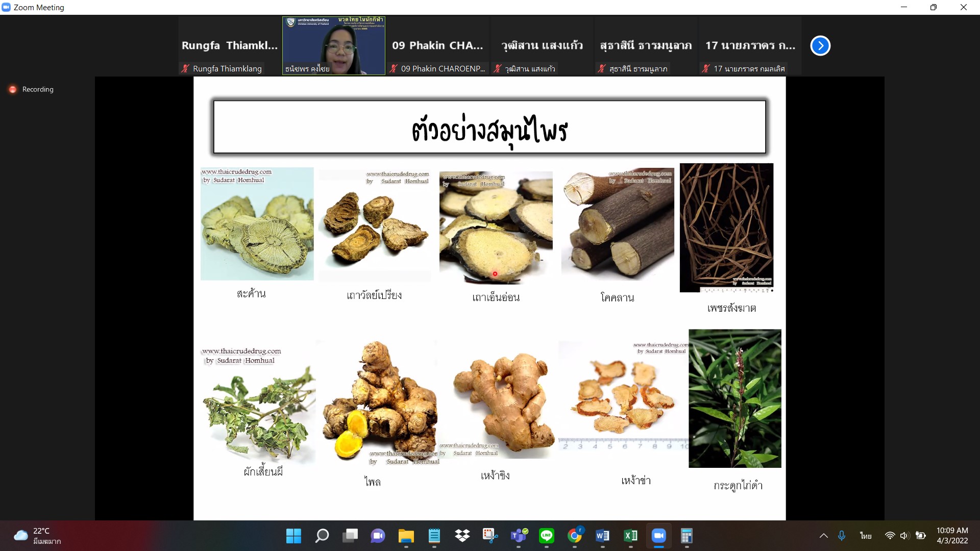Click the Zoom taskbar icon
Image resolution: width=980 pixels, height=551 pixels.
click(659, 536)
